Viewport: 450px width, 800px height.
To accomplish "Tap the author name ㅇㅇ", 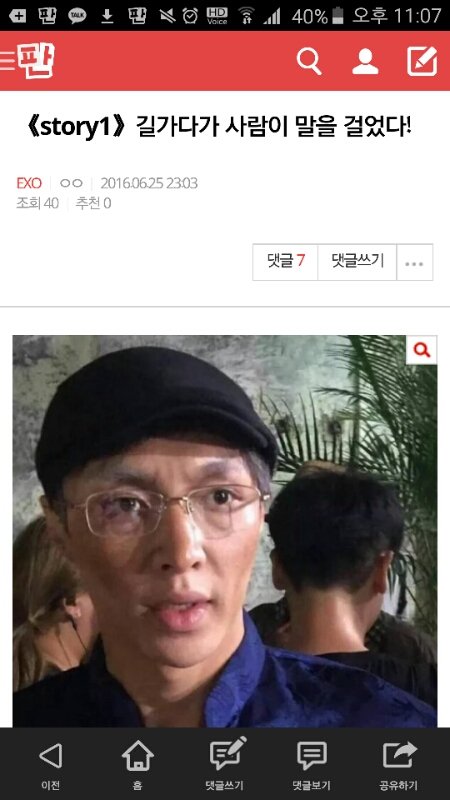I will (71, 183).
